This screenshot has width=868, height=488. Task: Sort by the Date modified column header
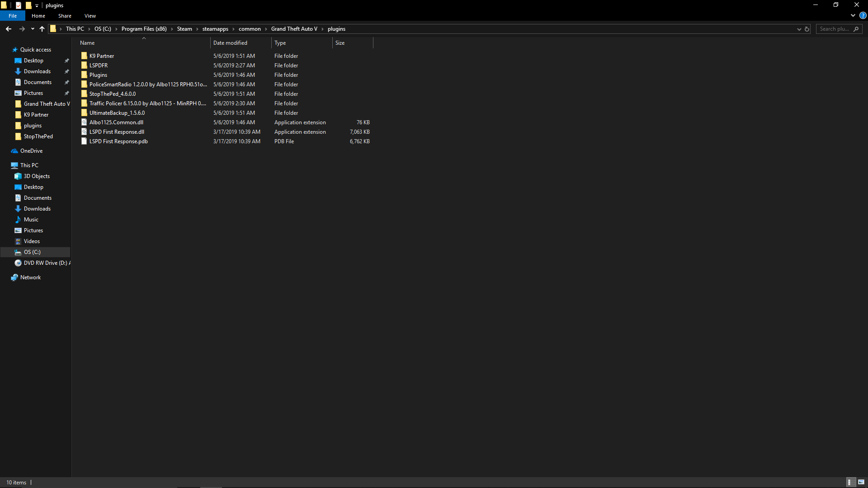pyautogui.click(x=230, y=43)
